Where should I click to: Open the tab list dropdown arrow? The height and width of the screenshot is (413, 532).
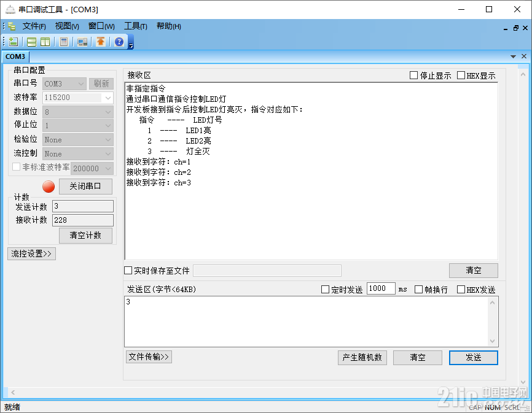coord(513,56)
